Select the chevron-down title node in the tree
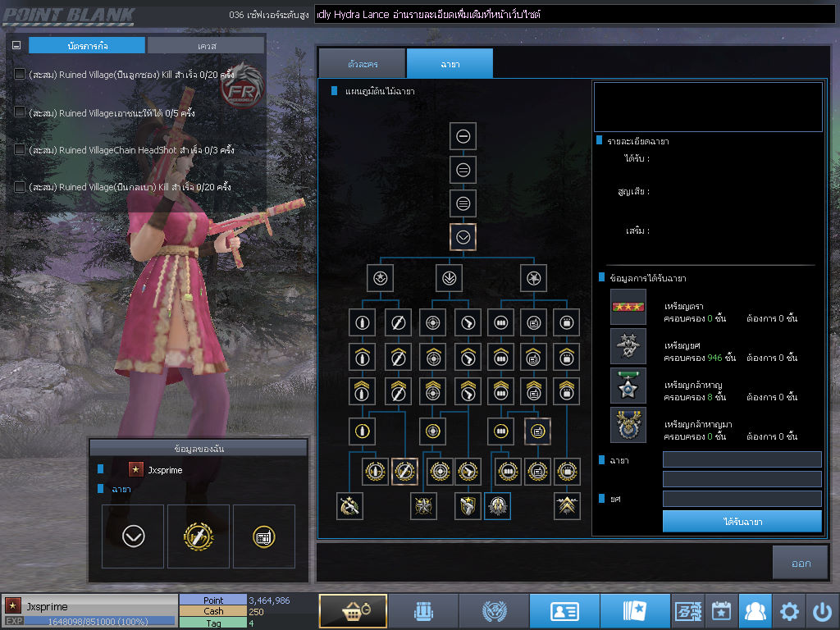Screen dimensions: 840x630 (463, 237)
